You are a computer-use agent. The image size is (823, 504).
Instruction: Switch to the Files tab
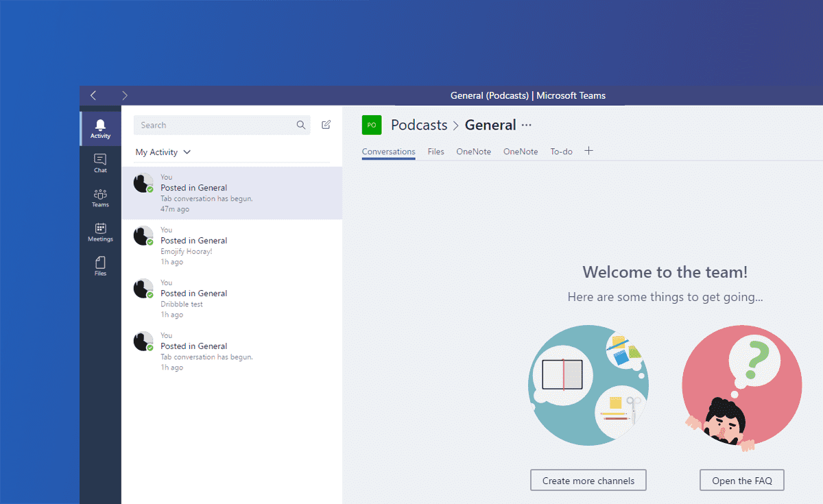tap(436, 152)
